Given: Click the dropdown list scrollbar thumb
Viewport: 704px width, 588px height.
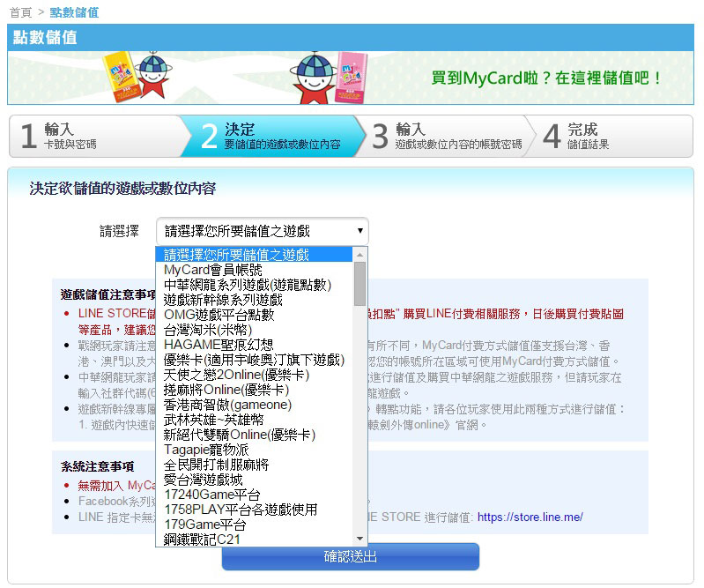Looking at the screenshot, I should [x=359, y=284].
